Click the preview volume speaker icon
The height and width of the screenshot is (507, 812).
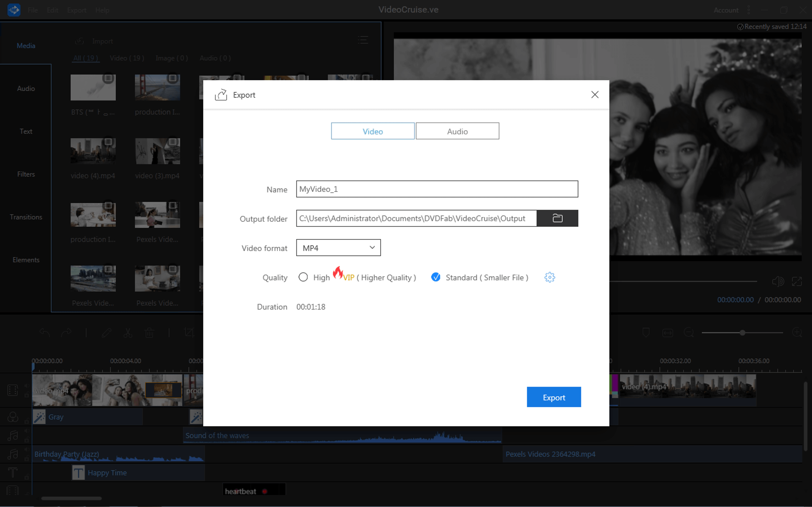point(778,281)
